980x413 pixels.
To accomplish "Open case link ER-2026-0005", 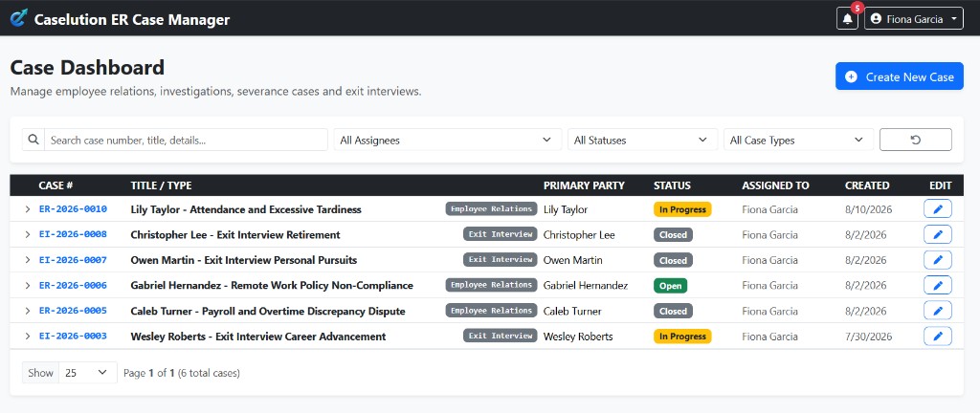I will coord(73,311).
